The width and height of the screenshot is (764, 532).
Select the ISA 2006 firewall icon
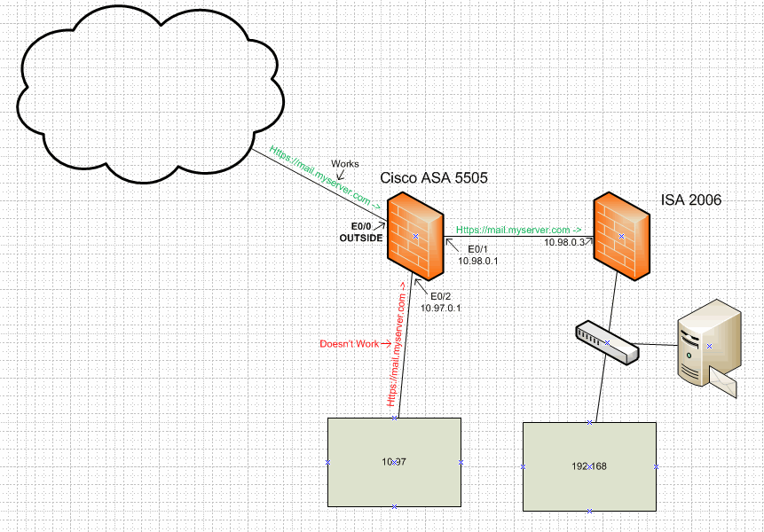(620, 238)
